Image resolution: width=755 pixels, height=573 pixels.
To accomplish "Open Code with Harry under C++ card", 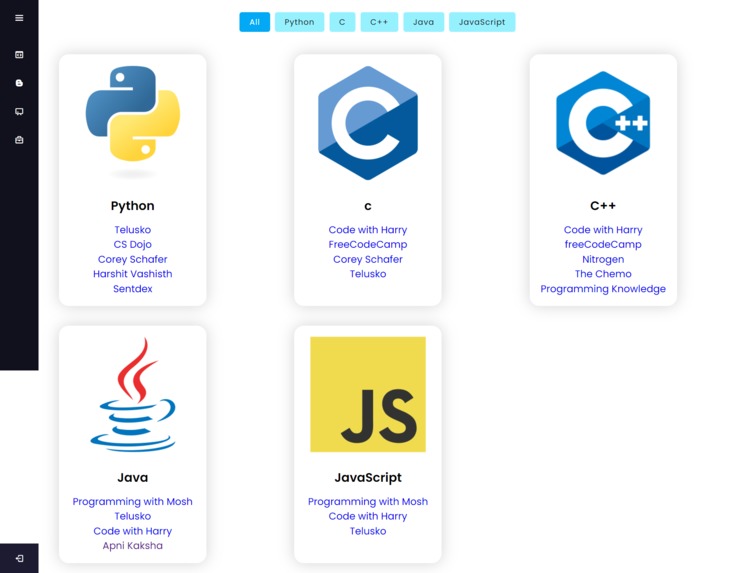I will coord(603,230).
